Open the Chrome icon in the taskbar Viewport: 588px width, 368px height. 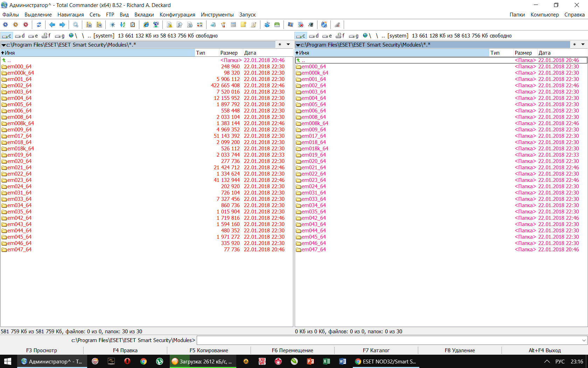pyautogui.click(x=143, y=361)
